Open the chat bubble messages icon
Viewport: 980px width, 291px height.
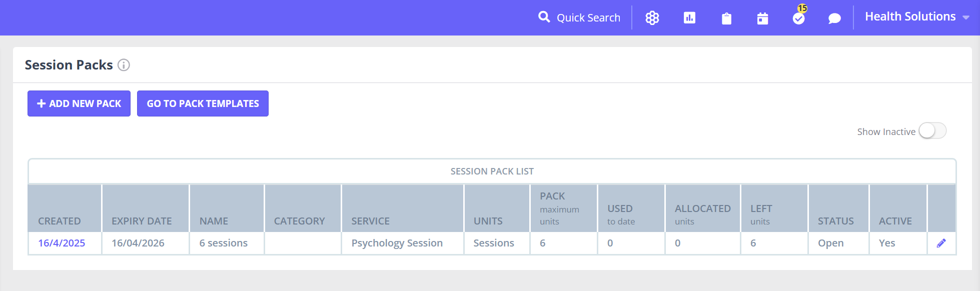(834, 18)
